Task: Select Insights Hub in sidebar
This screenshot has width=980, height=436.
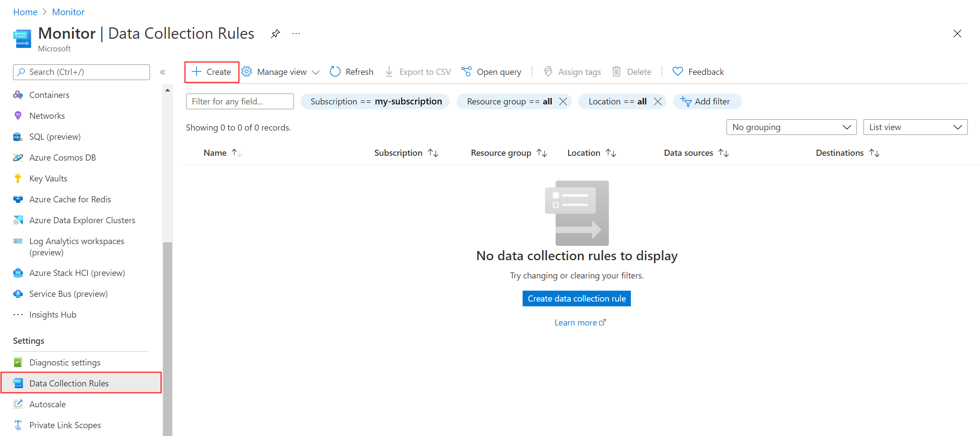Action: (x=53, y=315)
